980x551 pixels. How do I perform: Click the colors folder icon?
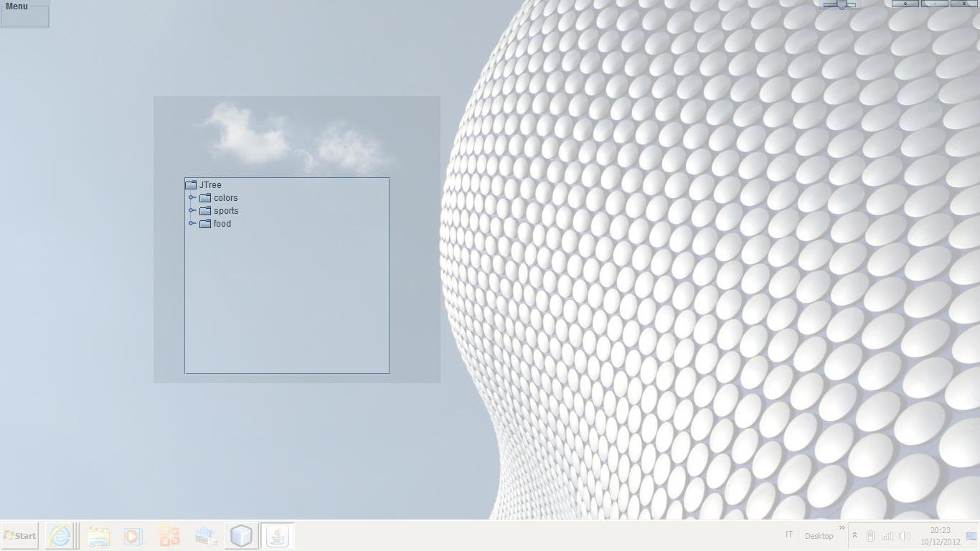point(205,198)
